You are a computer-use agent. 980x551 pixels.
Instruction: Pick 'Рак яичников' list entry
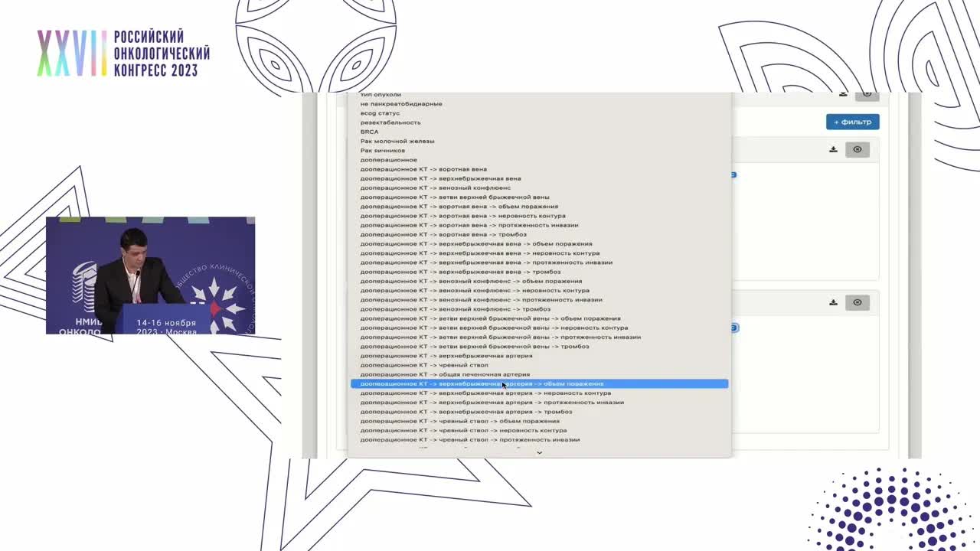coord(383,151)
